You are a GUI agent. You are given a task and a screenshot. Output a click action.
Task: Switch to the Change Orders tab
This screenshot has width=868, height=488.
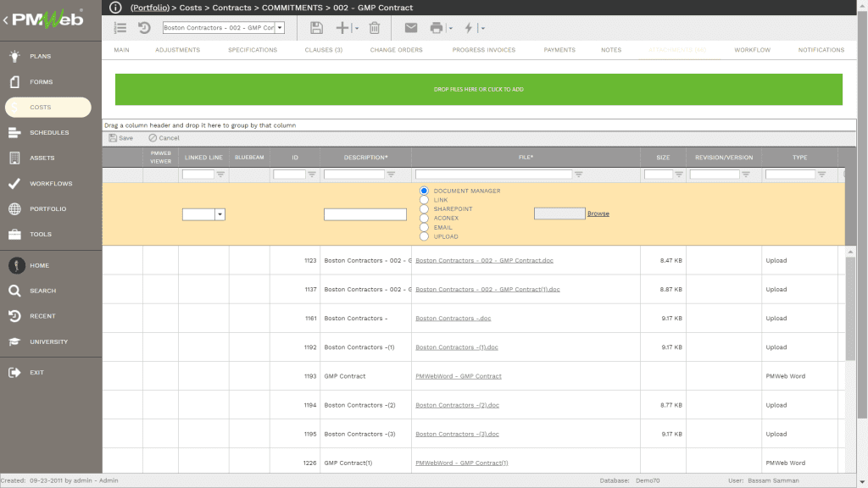tap(397, 50)
